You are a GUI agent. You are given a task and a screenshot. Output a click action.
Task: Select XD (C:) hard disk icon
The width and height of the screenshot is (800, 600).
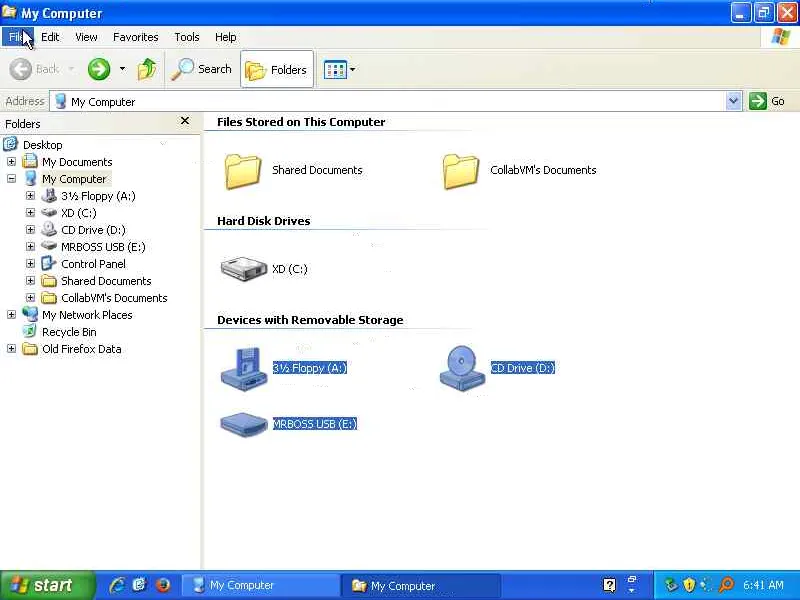(244, 269)
